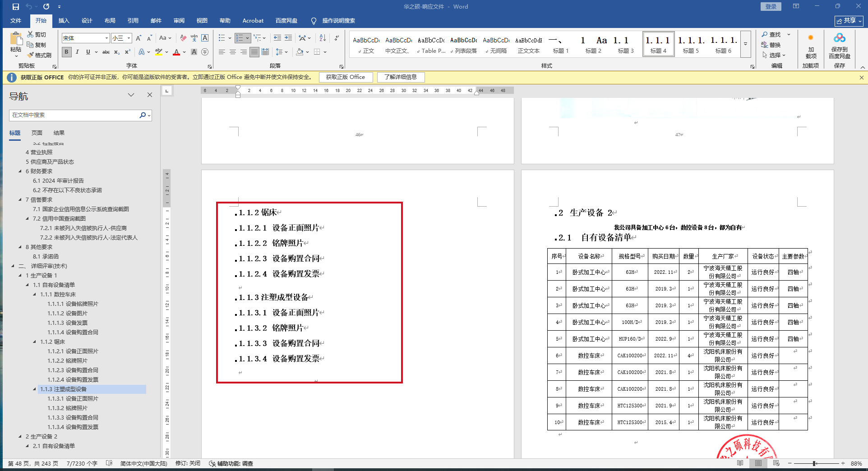Decrease font size with the shrink font icon
The image size is (868, 471).
(149, 38)
